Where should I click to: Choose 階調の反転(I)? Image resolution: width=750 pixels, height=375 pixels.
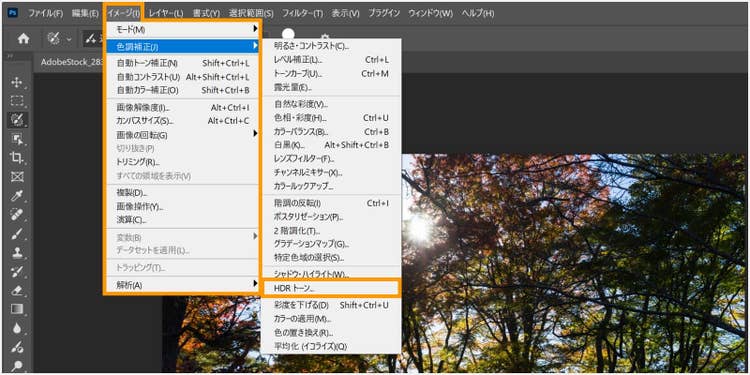pos(331,203)
